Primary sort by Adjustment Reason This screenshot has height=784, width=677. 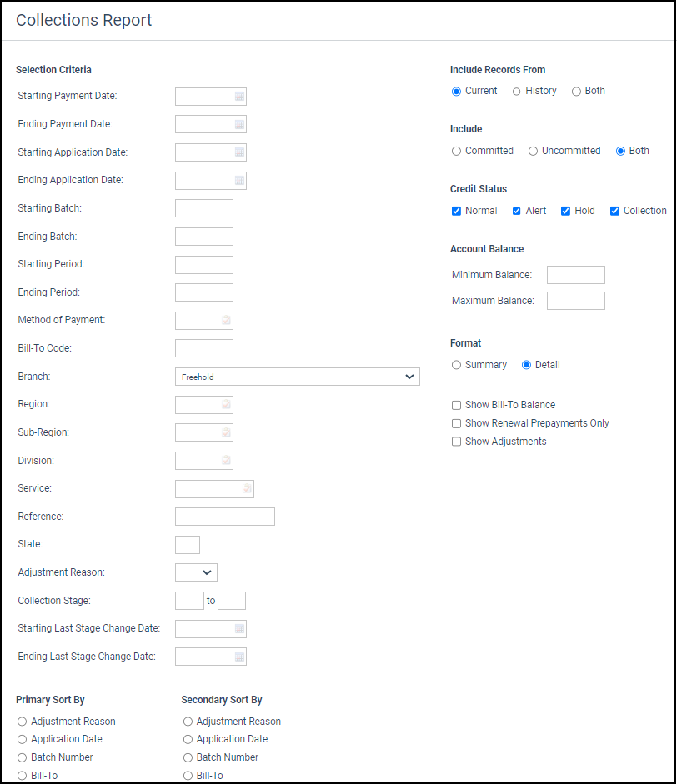pyautogui.click(x=22, y=722)
